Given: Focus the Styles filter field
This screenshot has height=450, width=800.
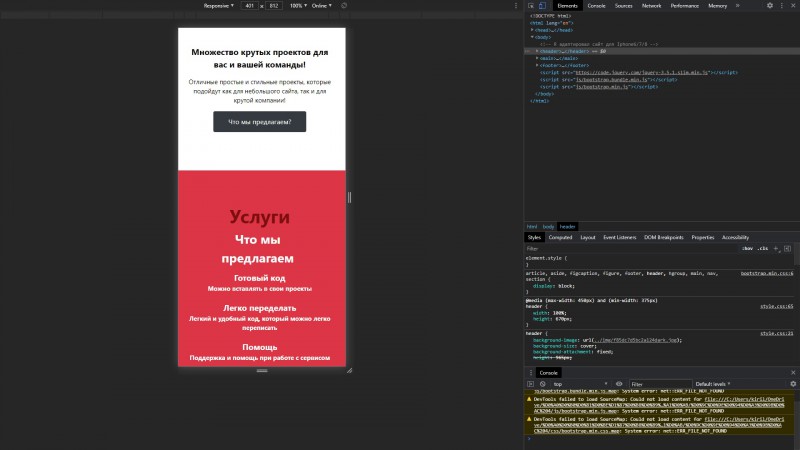Looking at the screenshot, I should pos(632,248).
